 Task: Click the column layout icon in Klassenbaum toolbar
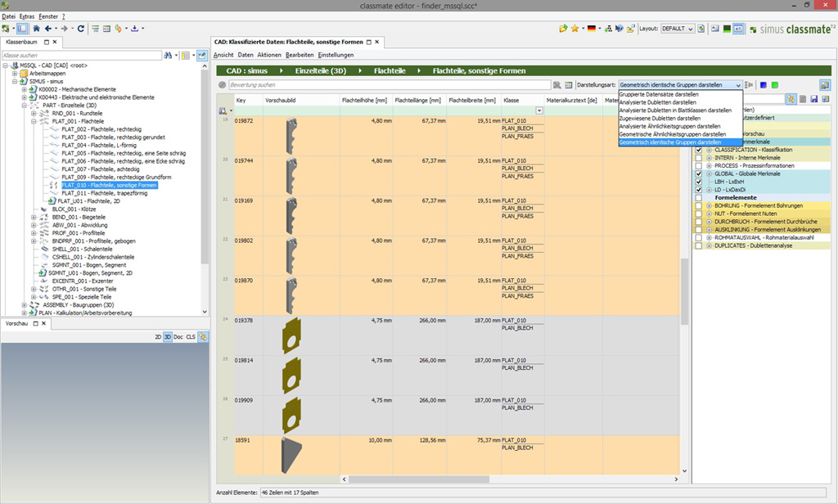185,55
